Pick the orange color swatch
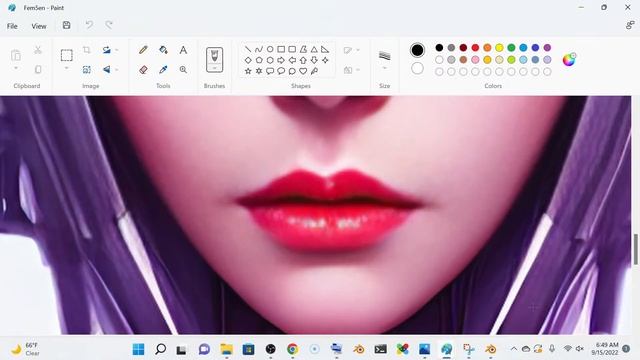The height and width of the screenshot is (360, 640). (487, 48)
